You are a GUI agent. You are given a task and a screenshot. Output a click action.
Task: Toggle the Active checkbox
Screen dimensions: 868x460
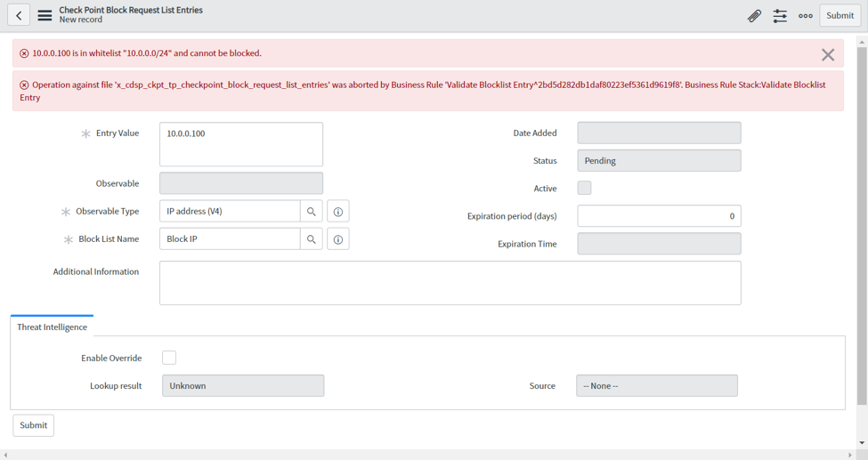[x=585, y=188]
